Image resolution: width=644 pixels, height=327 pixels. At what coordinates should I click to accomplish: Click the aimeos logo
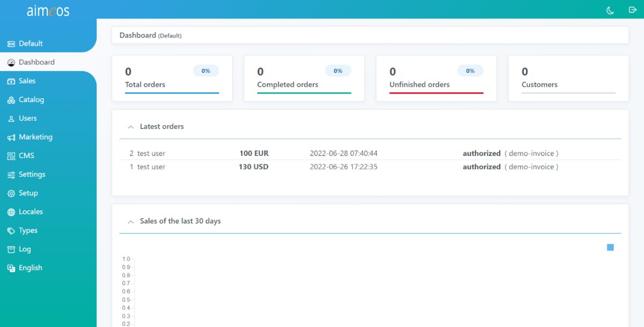pos(48,10)
